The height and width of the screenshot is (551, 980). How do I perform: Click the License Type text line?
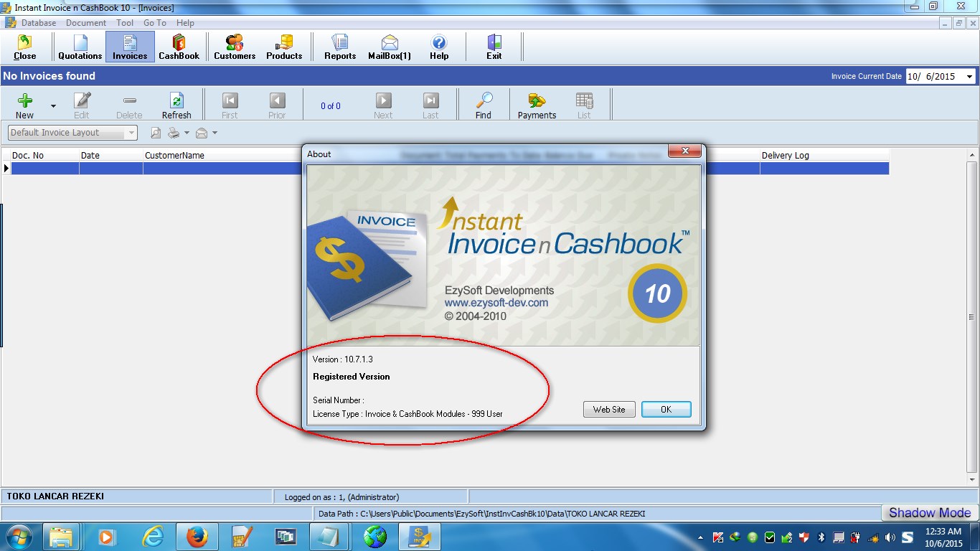coord(407,414)
